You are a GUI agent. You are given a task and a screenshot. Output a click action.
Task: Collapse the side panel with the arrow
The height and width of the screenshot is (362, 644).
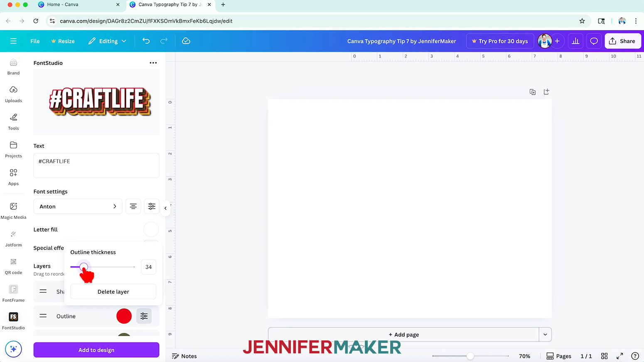coord(165,208)
